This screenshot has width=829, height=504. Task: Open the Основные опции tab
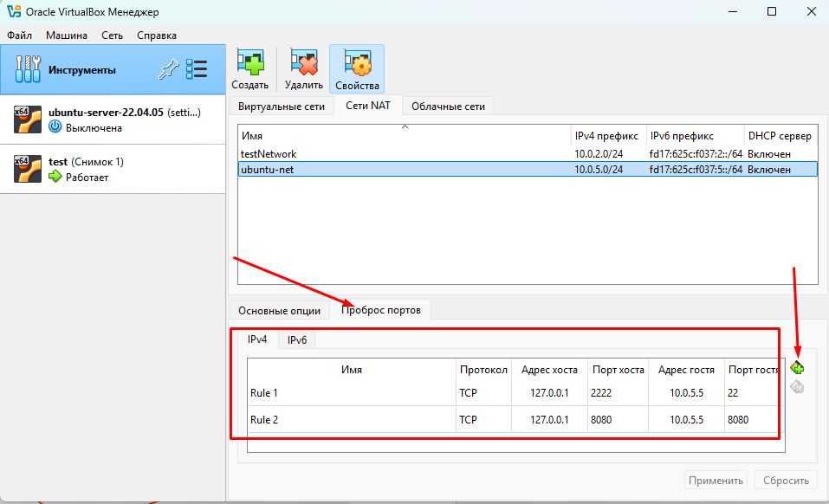[x=279, y=311]
